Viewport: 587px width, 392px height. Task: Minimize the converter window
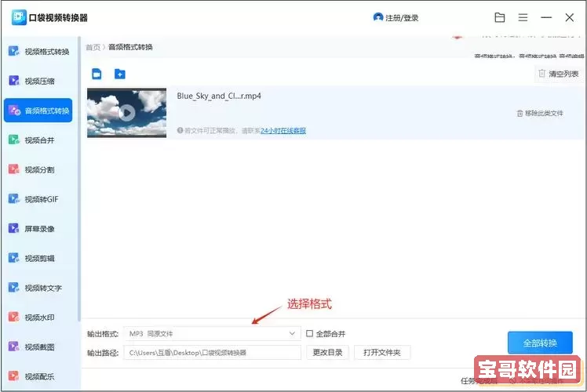546,17
